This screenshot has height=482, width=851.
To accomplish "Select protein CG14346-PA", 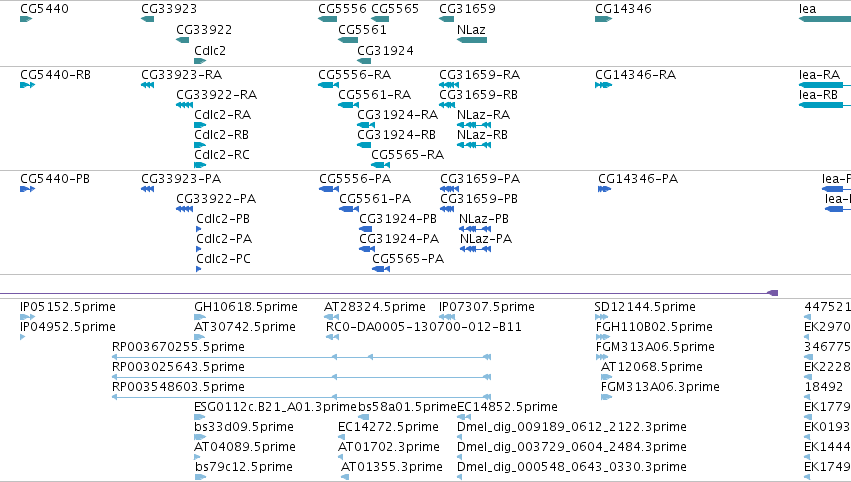I will coord(638,179).
